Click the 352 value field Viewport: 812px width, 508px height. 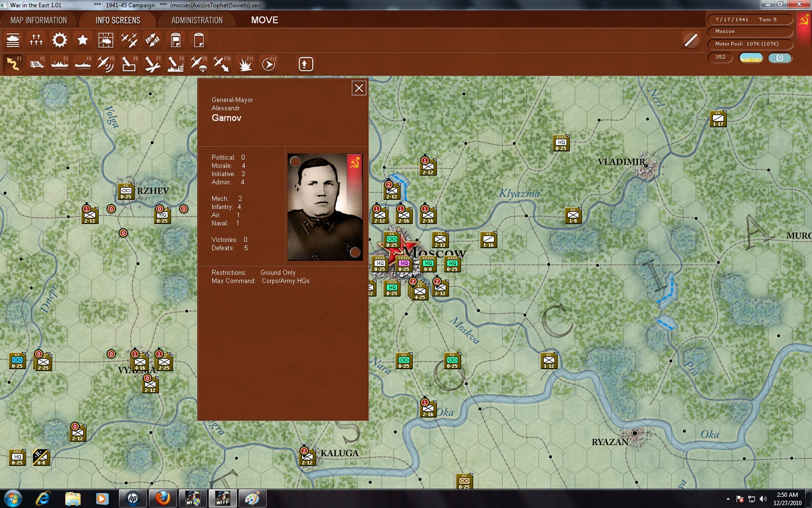[x=721, y=57]
